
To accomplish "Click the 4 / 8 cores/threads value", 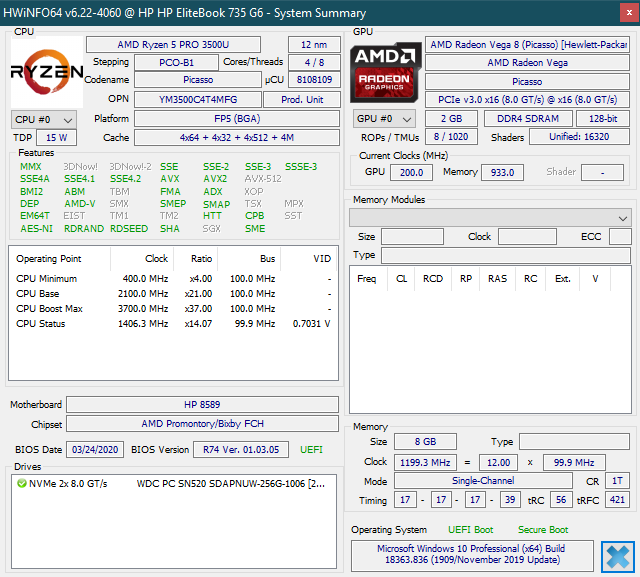I will coord(314,63).
